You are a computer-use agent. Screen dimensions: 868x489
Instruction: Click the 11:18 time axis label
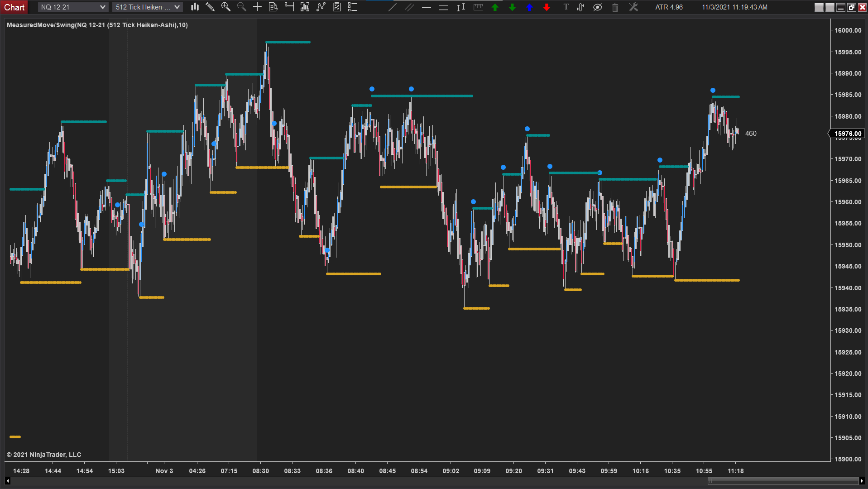tap(736, 471)
